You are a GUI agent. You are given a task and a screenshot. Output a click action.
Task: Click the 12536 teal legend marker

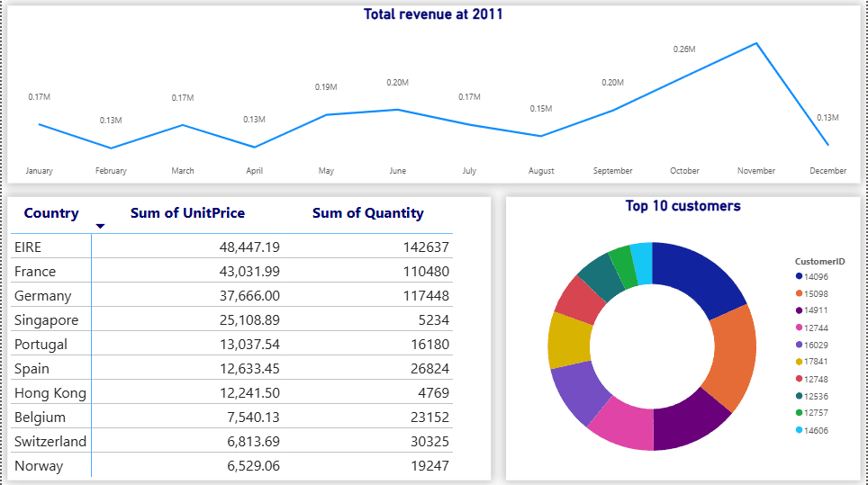coord(799,396)
